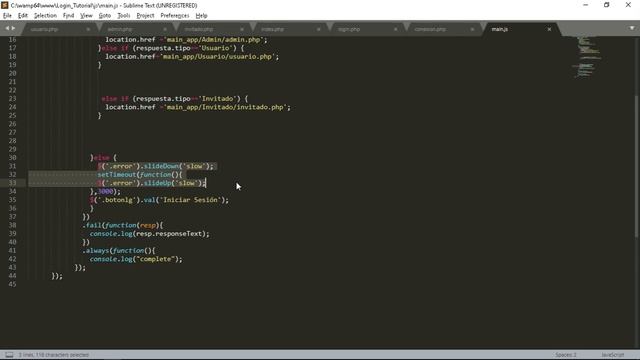Click .always on line 41

tap(96, 251)
